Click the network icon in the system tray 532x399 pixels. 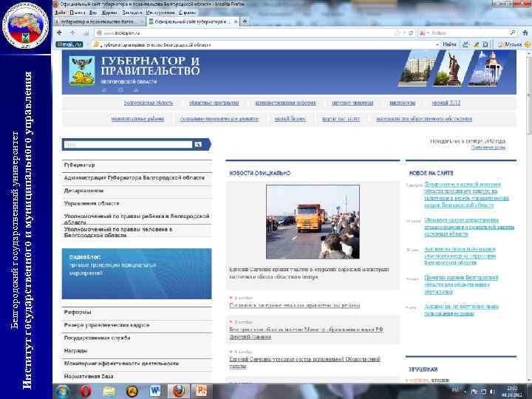(x=483, y=392)
